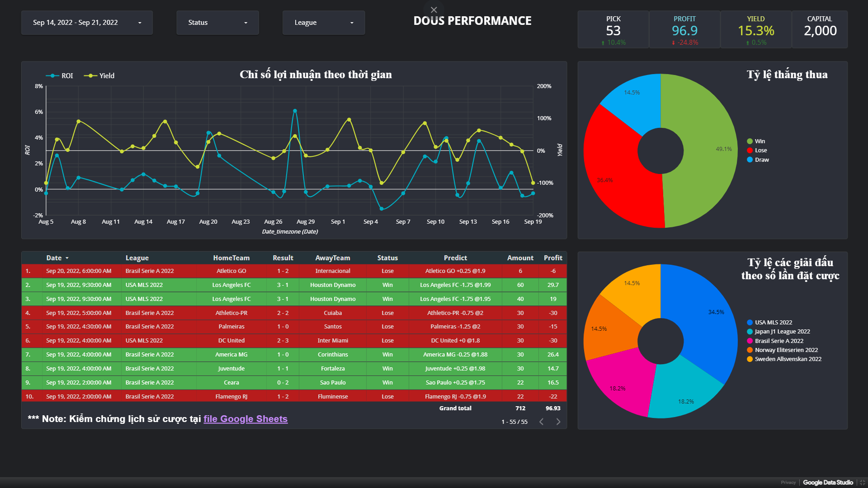868x488 pixels.
Task: Click the DOUS PERFORMANCE dashboard title
Action: pyautogui.click(x=472, y=21)
